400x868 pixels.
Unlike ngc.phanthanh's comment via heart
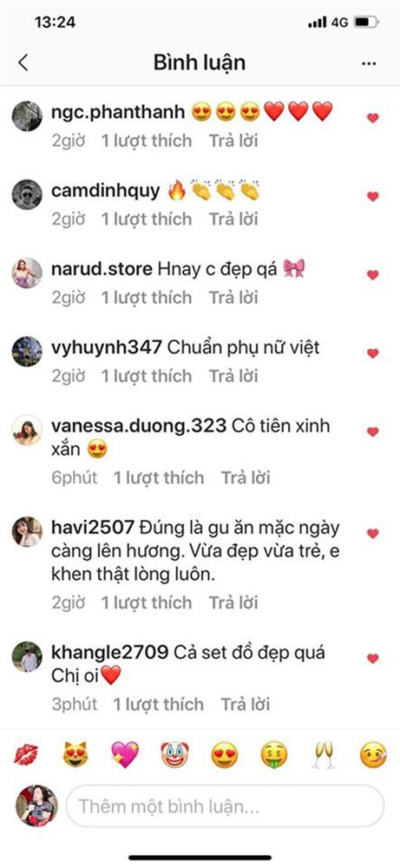click(373, 118)
